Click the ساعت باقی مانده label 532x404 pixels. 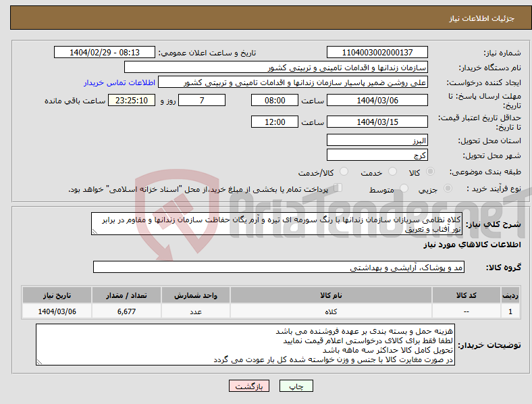[x=75, y=101]
